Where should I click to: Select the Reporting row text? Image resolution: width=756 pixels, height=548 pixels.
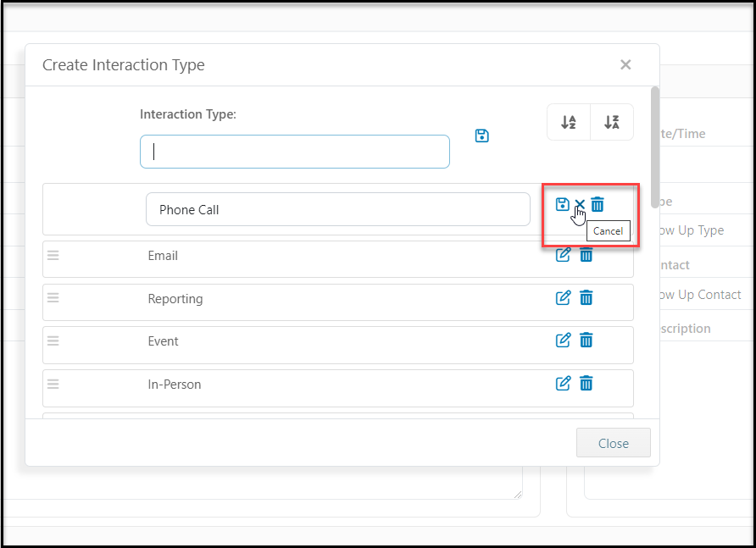point(175,299)
